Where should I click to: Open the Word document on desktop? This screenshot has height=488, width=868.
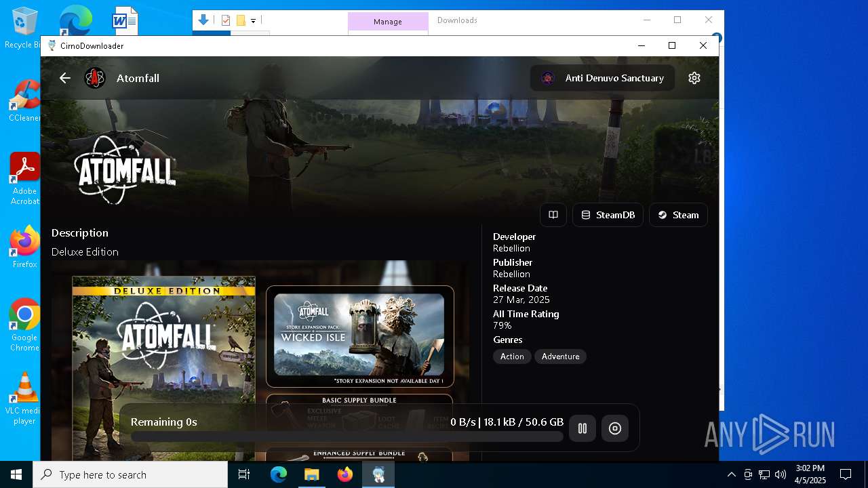(x=125, y=21)
